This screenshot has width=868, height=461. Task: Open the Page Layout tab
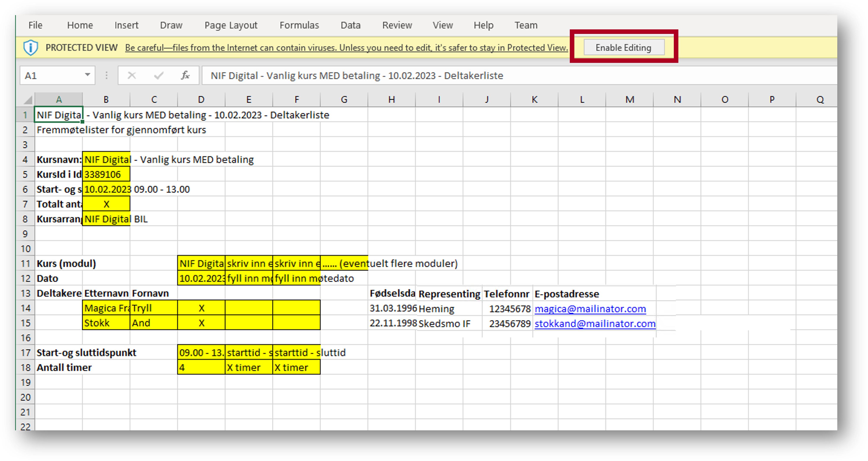pyautogui.click(x=231, y=25)
